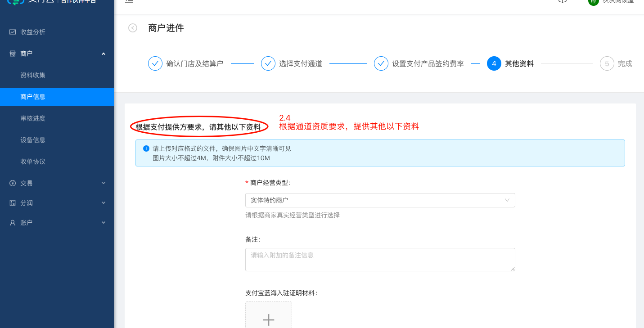Click the 交易 yen icon in sidebar

[x=13, y=183]
